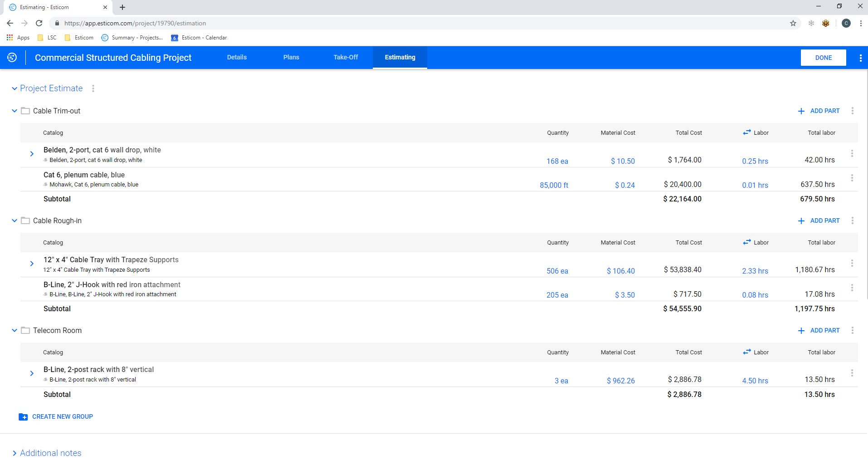The height and width of the screenshot is (470, 868).
Task: Open the header's three-dot menu next to DONE
Action: [861, 58]
